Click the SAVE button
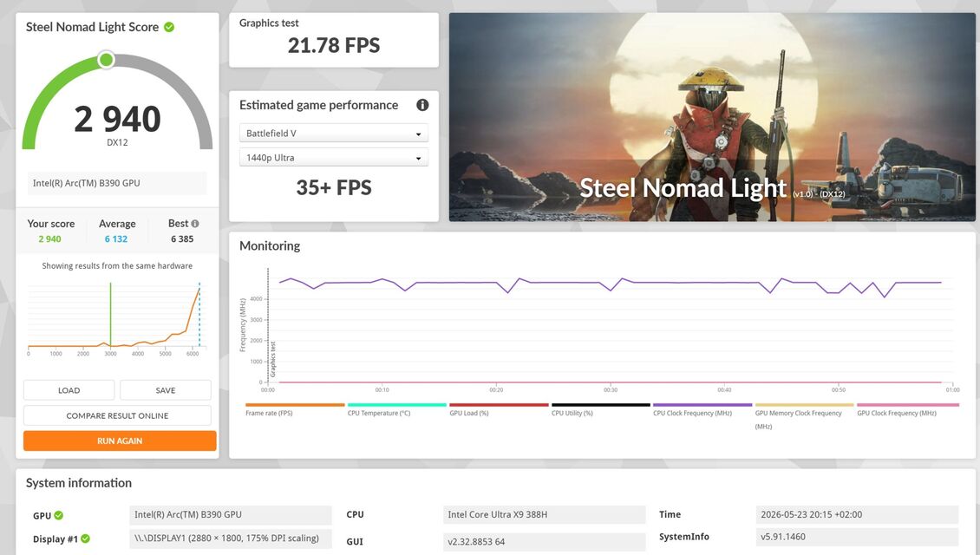The width and height of the screenshot is (980, 555). point(166,390)
